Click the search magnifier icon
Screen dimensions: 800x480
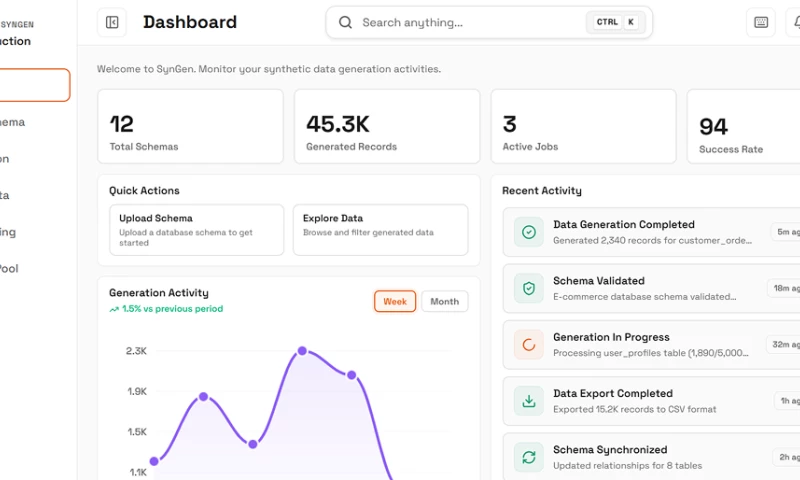[x=345, y=22]
